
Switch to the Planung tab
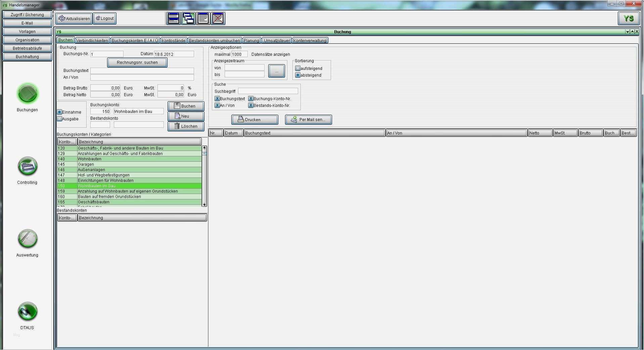(x=251, y=40)
